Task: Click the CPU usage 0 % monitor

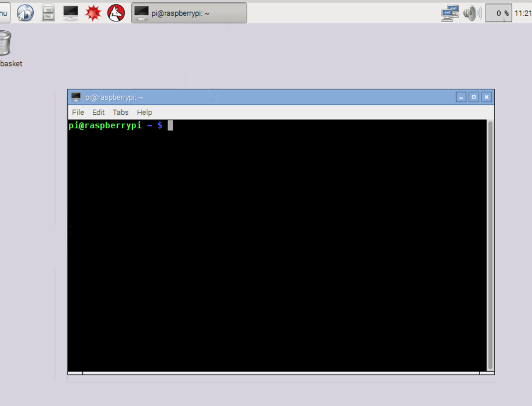Action: coord(499,13)
